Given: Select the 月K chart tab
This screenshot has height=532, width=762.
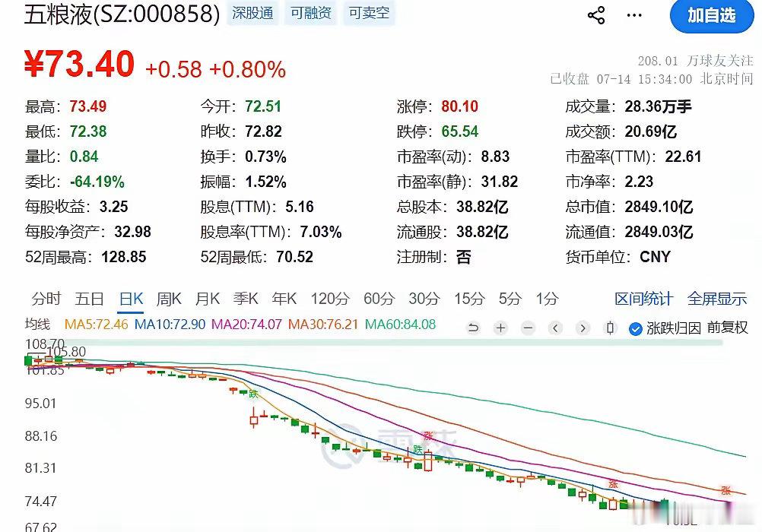Looking at the screenshot, I should click(207, 299).
